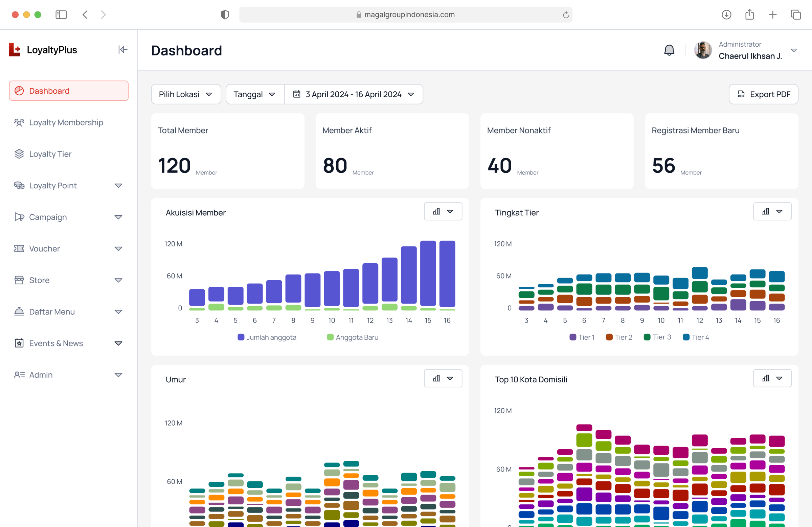Click the Safari download icon
812x527 pixels.
pyautogui.click(x=726, y=15)
